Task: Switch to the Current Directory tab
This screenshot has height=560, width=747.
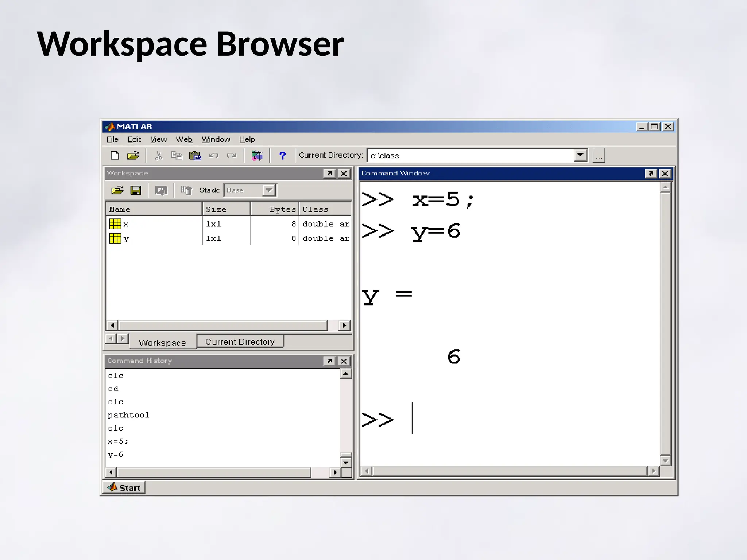Action: click(x=240, y=341)
